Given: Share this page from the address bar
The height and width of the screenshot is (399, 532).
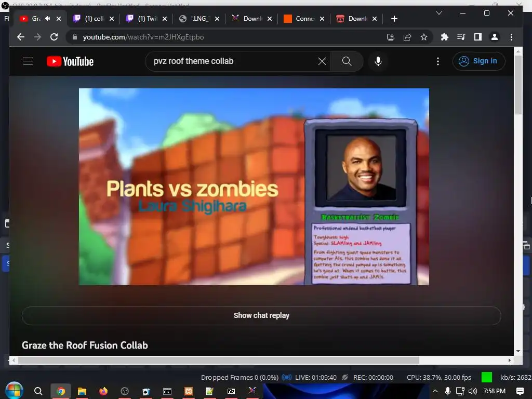Looking at the screenshot, I should (x=407, y=37).
